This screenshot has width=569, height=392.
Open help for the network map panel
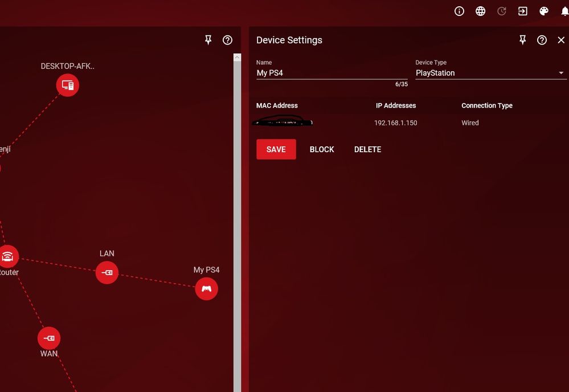[227, 40]
